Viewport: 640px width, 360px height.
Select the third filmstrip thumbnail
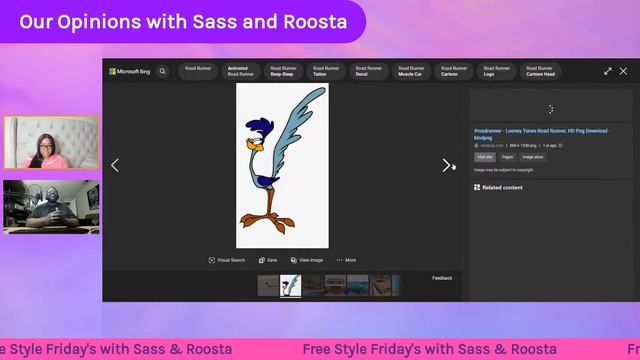coord(313,285)
